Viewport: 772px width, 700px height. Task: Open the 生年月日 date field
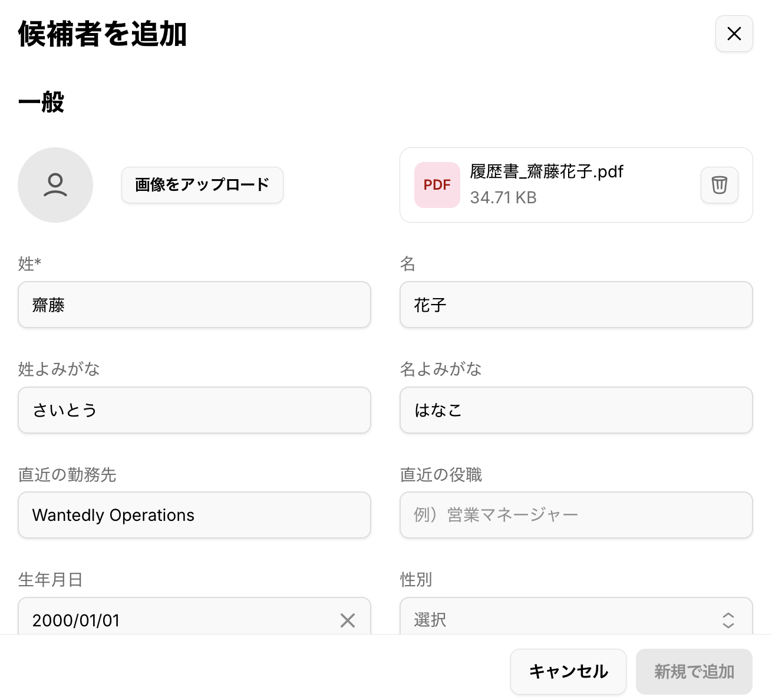click(x=177, y=620)
